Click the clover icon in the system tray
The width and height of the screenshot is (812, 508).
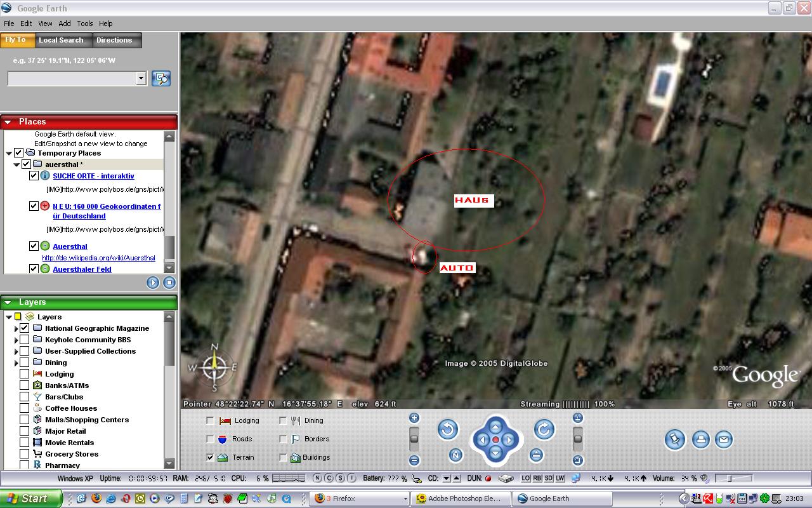[x=766, y=498]
